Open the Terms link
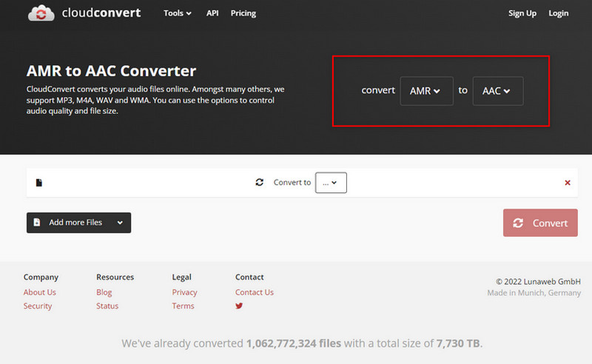Screen dimensions: 592x364 pos(183,306)
